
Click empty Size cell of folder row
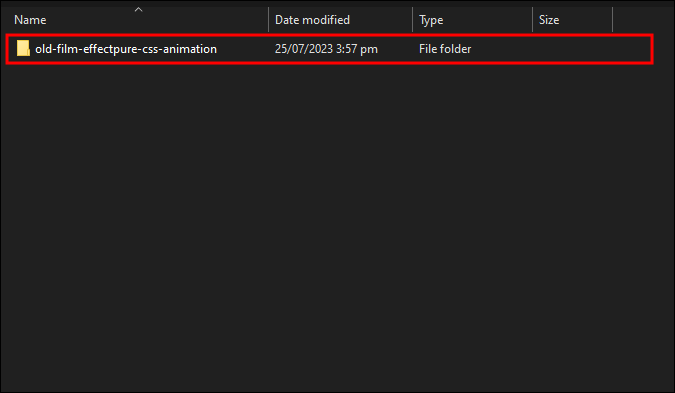tap(572, 49)
